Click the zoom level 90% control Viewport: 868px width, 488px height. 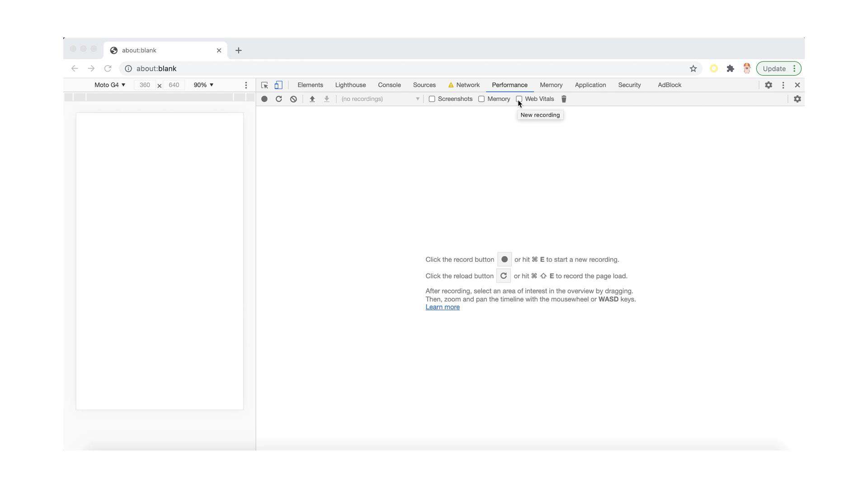click(x=203, y=84)
